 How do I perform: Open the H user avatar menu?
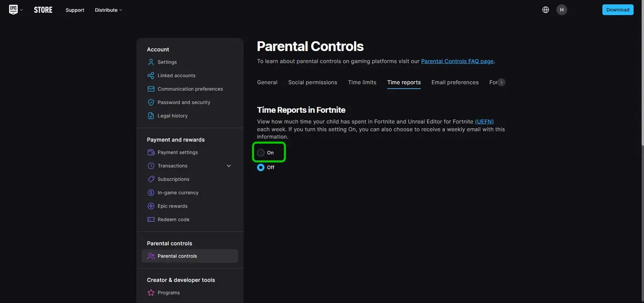point(562,10)
